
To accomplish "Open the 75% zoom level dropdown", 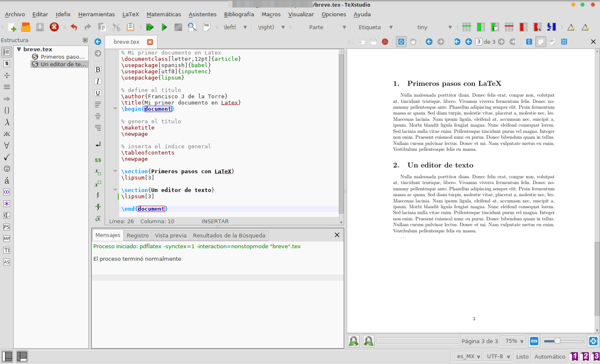I will [x=512, y=341].
